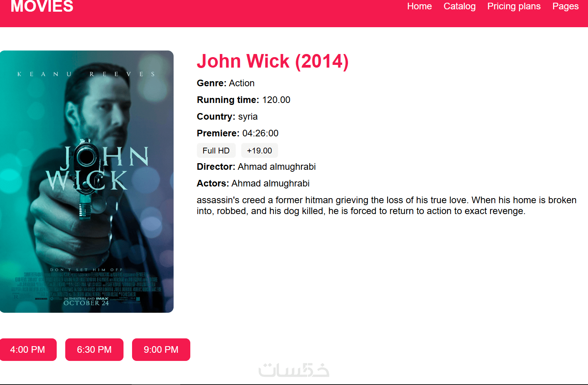Click the running time value 120.00
This screenshot has height=385, width=588.
(x=276, y=100)
